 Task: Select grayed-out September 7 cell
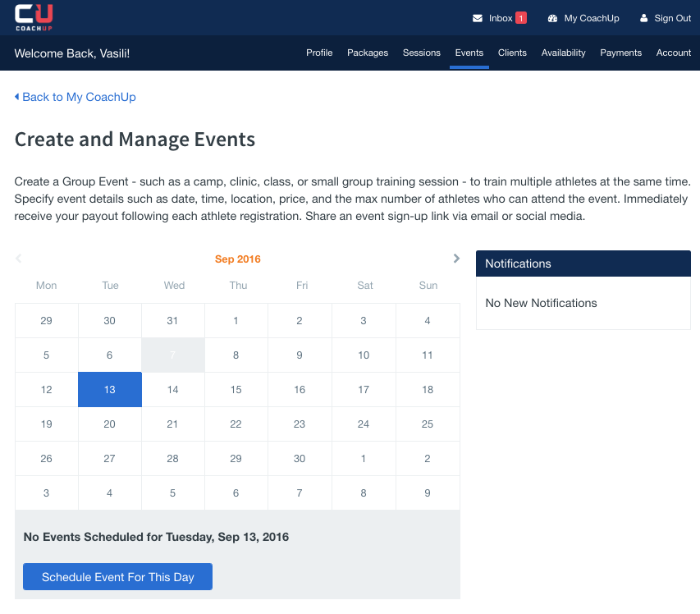[x=173, y=355]
